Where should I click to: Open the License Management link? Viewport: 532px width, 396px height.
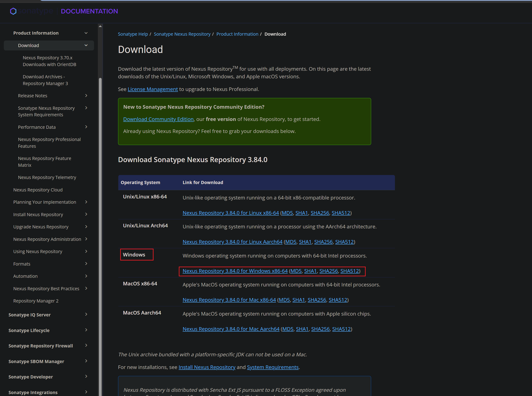pyautogui.click(x=152, y=89)
